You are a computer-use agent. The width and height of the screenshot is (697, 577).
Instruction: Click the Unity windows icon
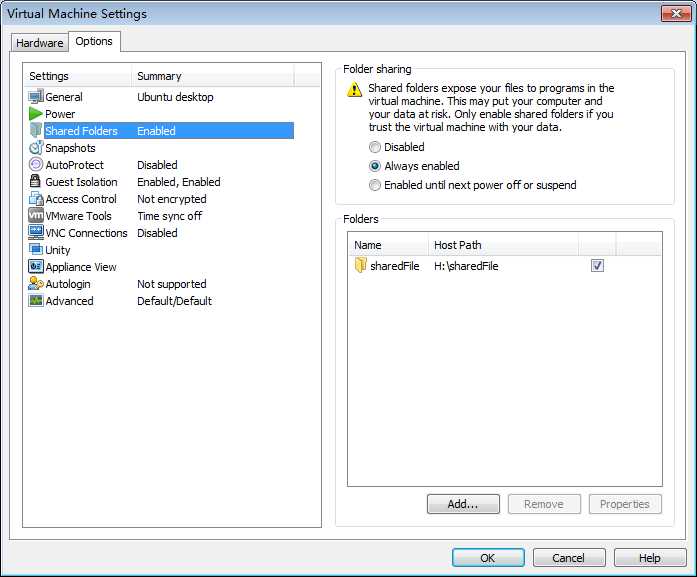coord(36,249)
